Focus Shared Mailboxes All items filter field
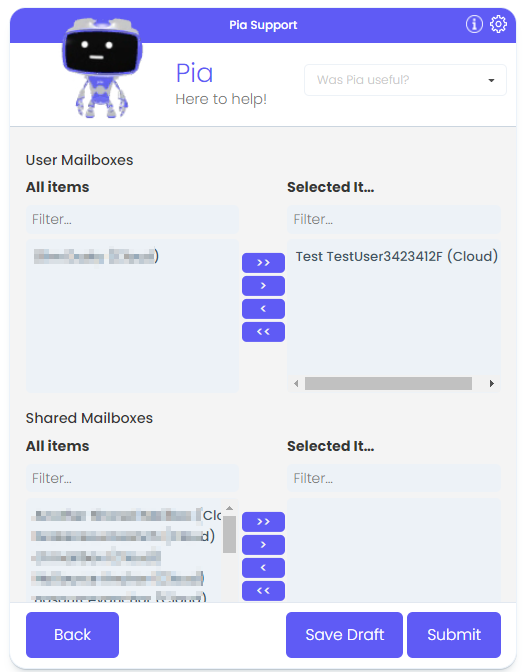The width and height of the screenshot is (527, 672). (x=132, y=478)
